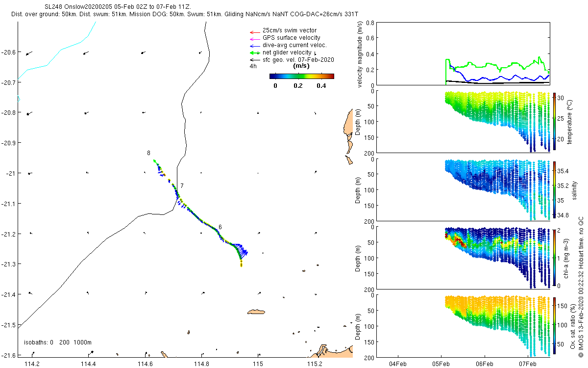Click track day marker '8' on the map
The image size is (588, 368).
149,153
